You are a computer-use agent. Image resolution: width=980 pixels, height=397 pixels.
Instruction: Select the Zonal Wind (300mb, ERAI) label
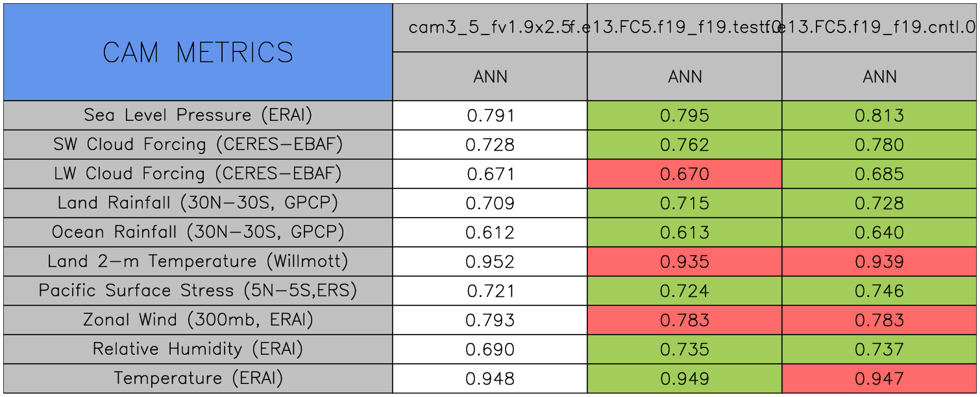tap(198, 320)
